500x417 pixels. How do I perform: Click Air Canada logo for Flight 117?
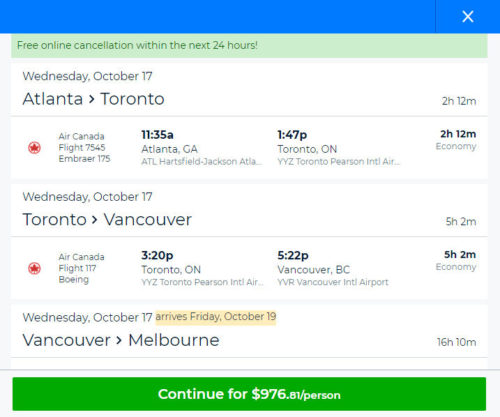34,268
